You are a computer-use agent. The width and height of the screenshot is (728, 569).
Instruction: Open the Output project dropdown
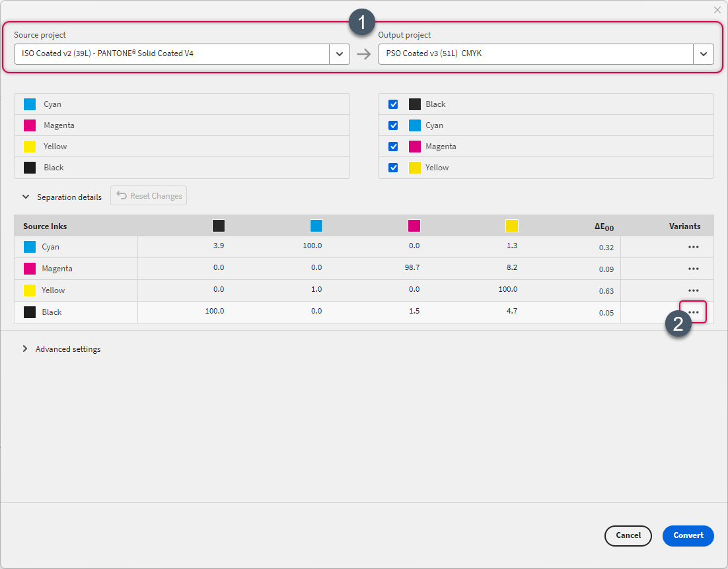coord(704,54)
